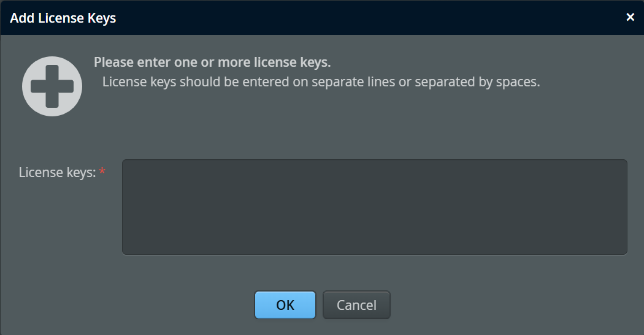
Task: Select the circular add-license icon
Action: point(52,86)
